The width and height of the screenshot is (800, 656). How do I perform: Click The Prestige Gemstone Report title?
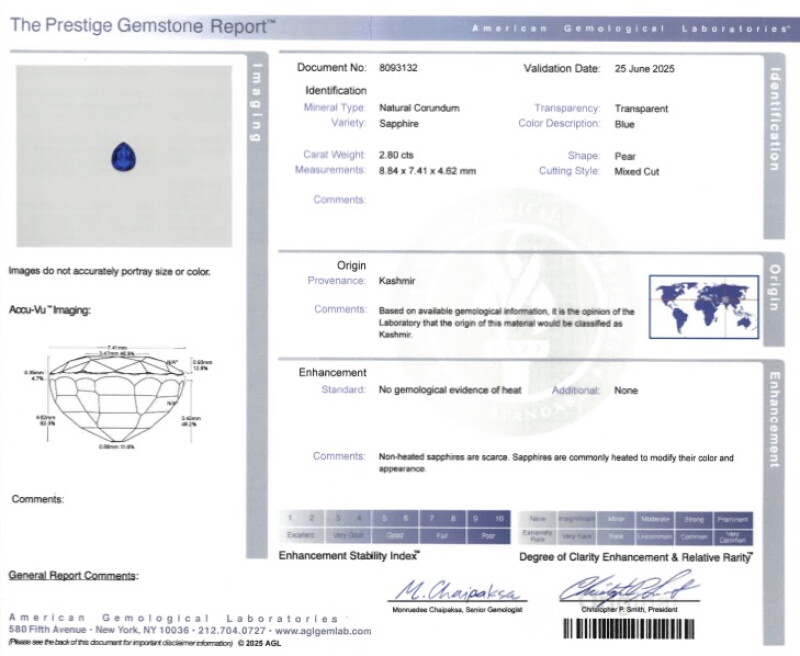point(143,26)
